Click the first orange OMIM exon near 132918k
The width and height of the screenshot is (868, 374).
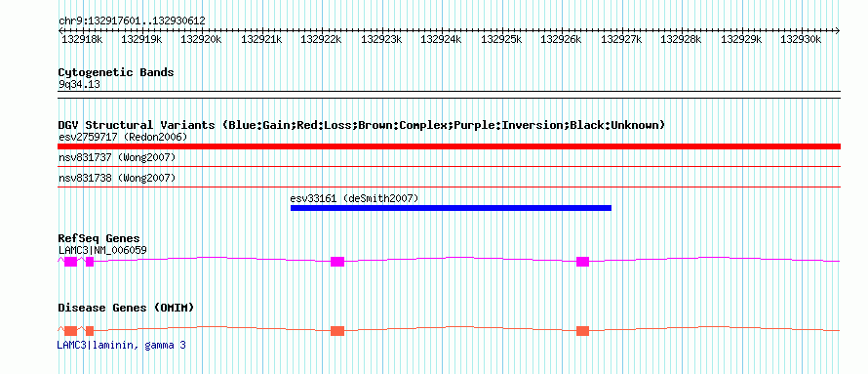click(x=71, y=331)
